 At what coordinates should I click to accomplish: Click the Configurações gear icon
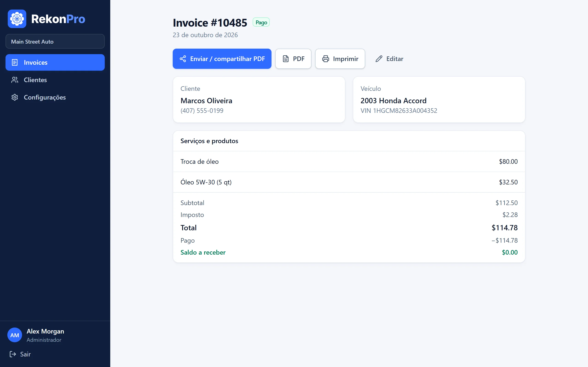(x=15, y=97)
